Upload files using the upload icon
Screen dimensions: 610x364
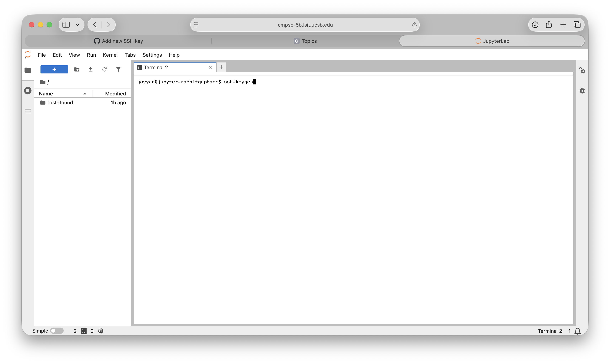[90, 69]
